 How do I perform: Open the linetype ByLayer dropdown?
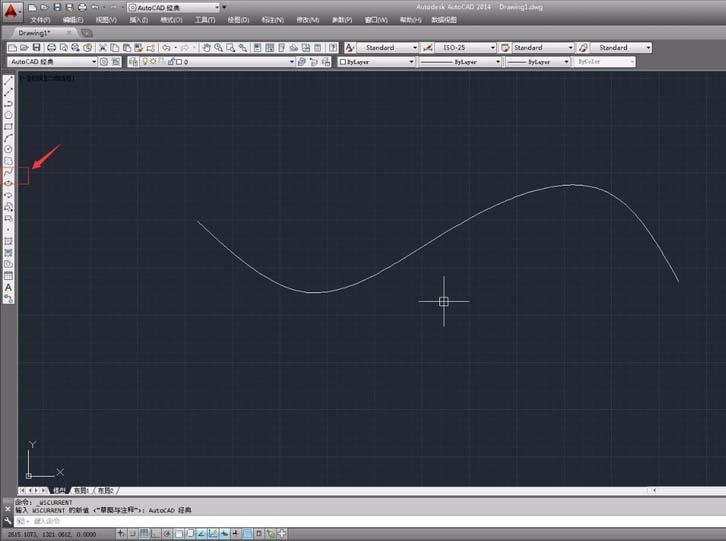coord(498,62)
